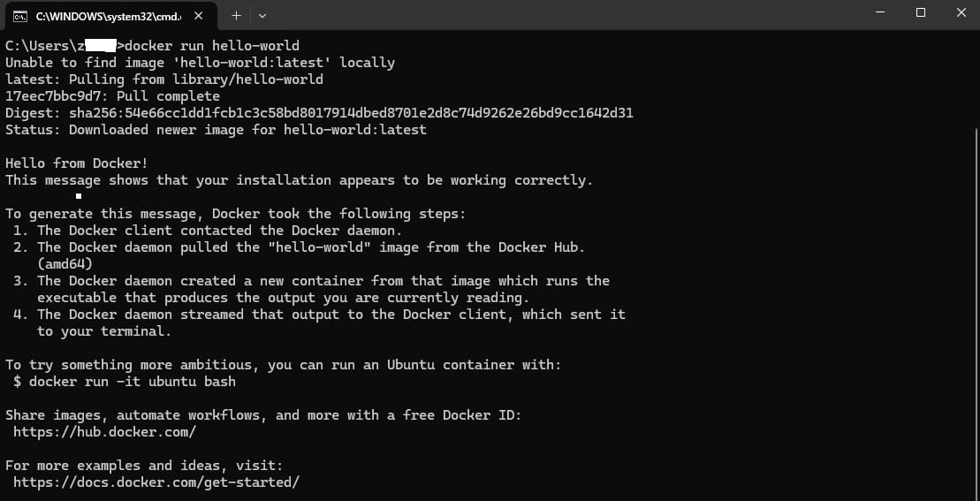Image resolution: width=980 pixels, height=501 pixels.
Task: Expand the new tab profile dropdown
Action: click(x=262, y=16)
